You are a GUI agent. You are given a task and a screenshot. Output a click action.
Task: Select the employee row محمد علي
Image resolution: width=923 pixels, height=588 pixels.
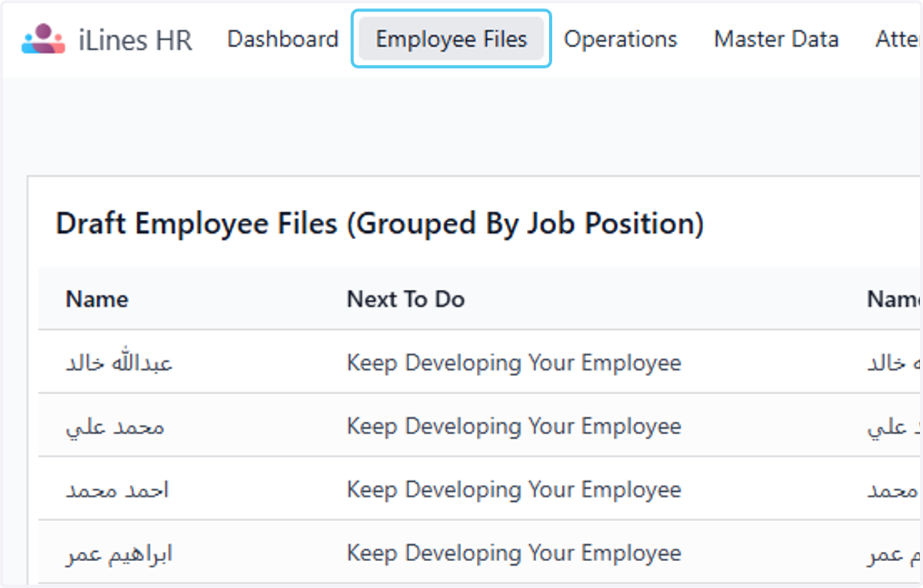[x=481, y=426]
